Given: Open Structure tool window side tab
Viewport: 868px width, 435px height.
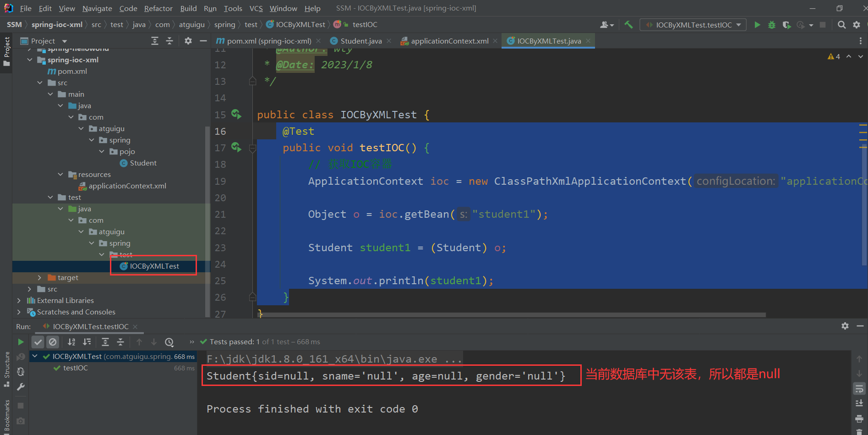Looking at the screenshot, I should (6, 370).
